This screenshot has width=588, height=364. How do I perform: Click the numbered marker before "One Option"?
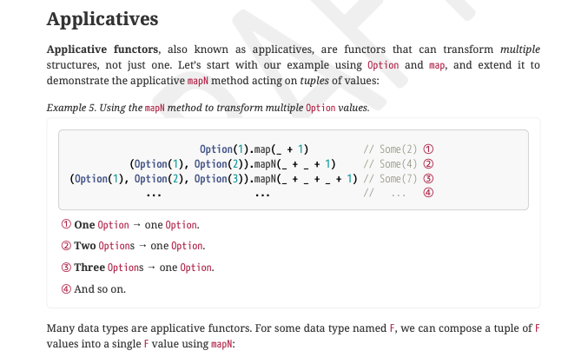coord(66,225)
